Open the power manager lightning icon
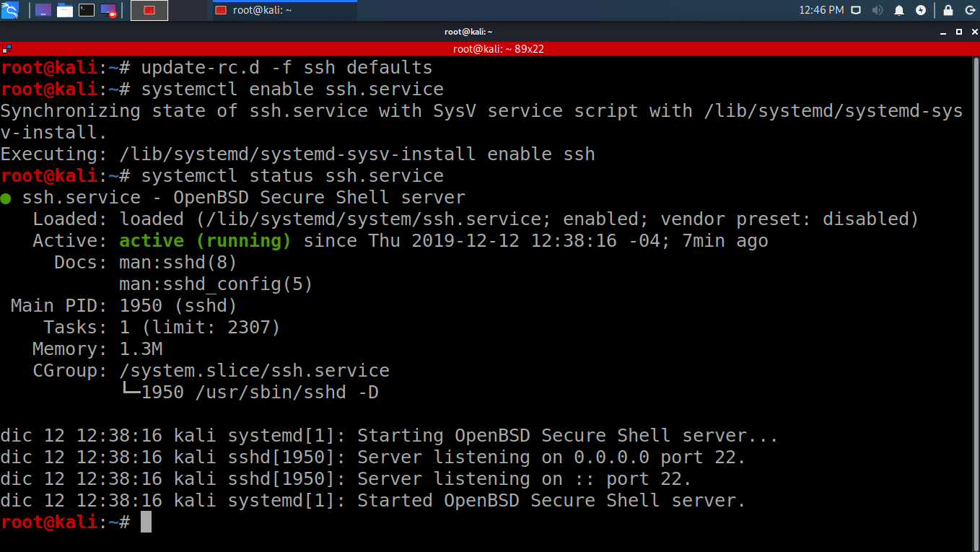The width and height of the screenshot is (980, 552). (921, 10)
